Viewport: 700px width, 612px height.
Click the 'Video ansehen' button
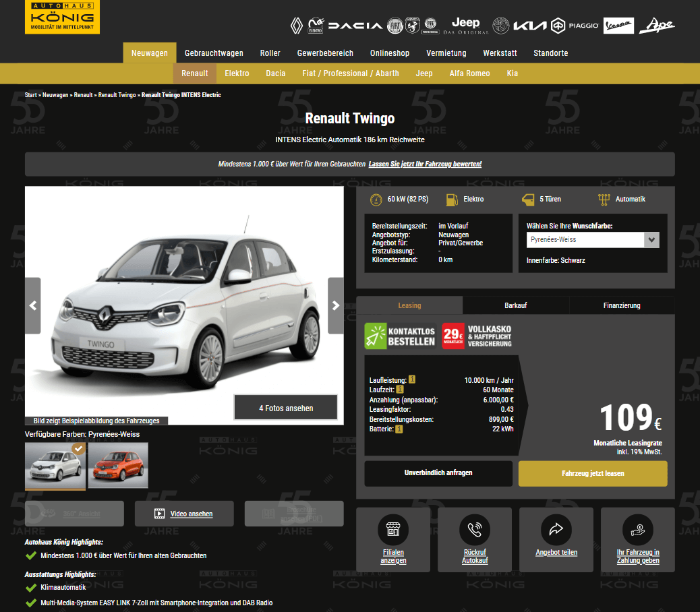[184, 514]
